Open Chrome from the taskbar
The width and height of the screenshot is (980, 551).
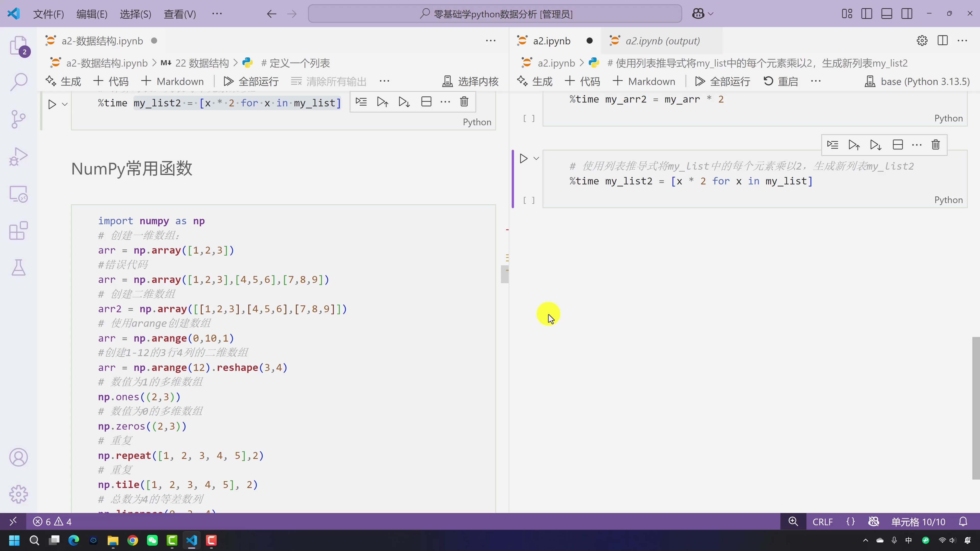[x=132, y=540]
